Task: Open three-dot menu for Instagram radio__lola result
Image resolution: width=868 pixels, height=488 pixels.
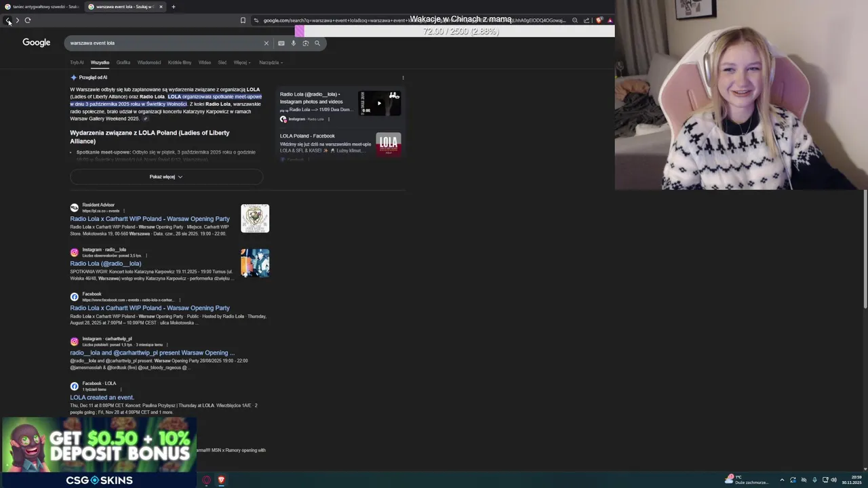Action: (x=146, y=256)
